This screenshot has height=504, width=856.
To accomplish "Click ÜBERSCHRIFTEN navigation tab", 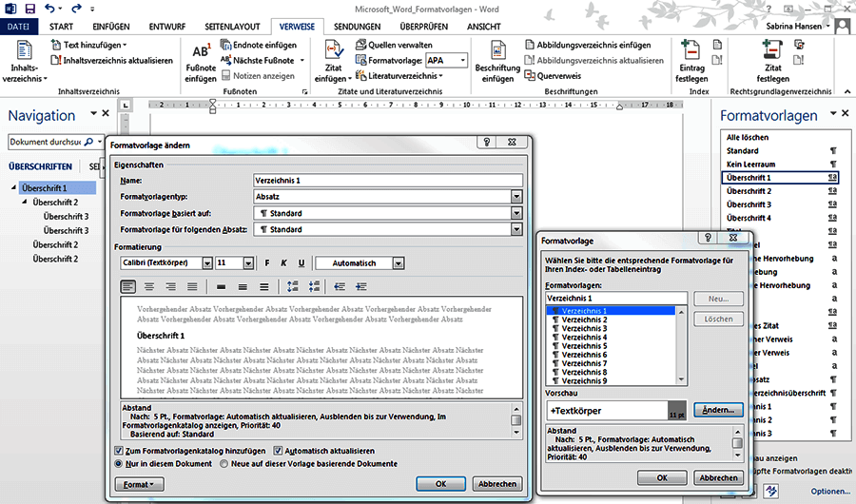I will point(40,166).
